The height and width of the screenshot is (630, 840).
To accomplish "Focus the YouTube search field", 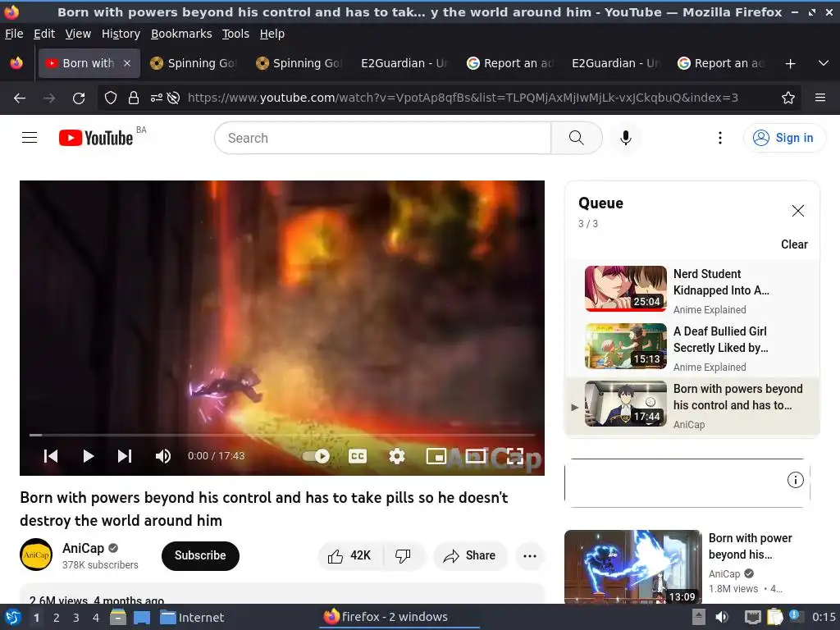I will 382,138.
